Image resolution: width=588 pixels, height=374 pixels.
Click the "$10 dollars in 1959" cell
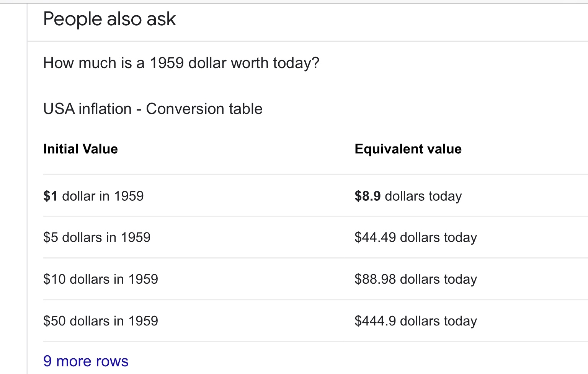tap(101, 279)
